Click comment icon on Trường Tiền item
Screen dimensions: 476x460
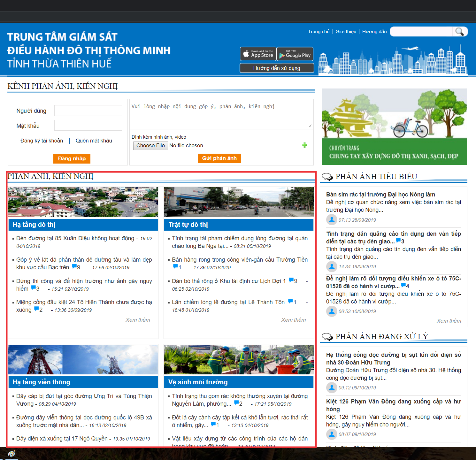coord(175,266)
